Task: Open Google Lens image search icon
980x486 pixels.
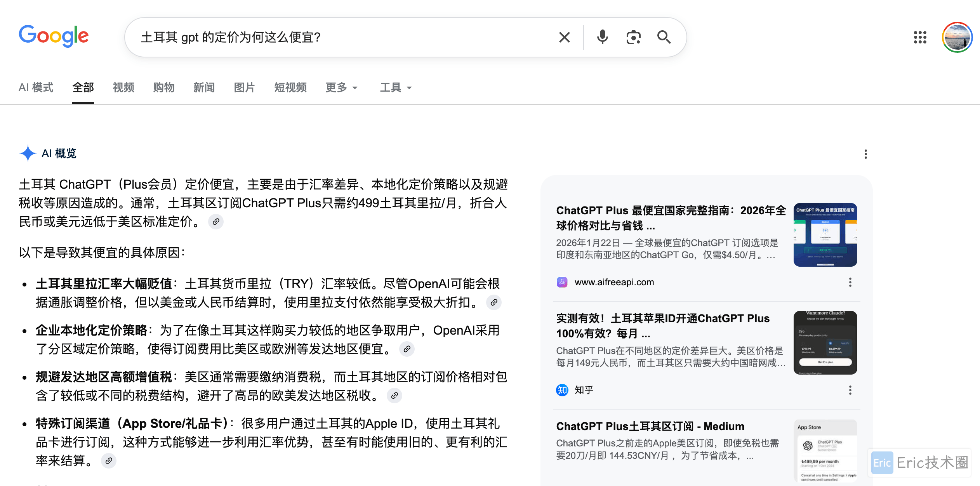Action: pos(633,37)
